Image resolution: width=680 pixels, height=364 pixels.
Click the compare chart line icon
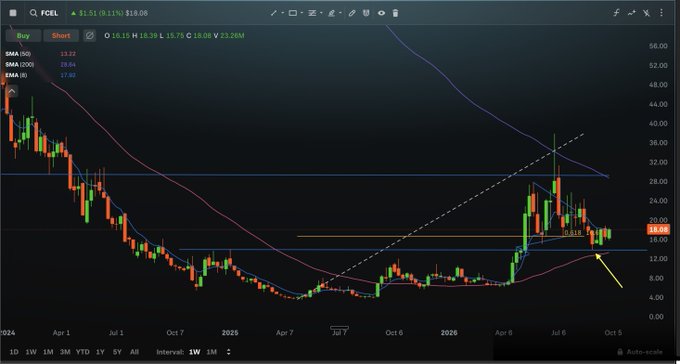pos(631,13)
